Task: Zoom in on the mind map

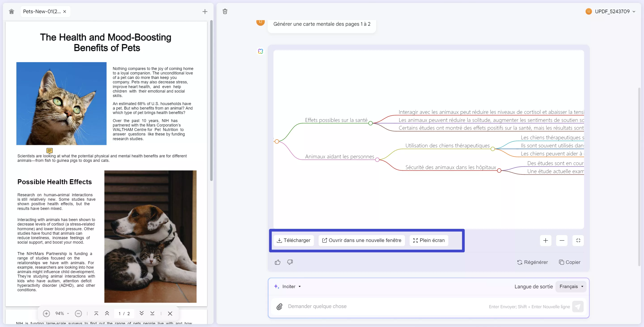Action: click(546, 240)
